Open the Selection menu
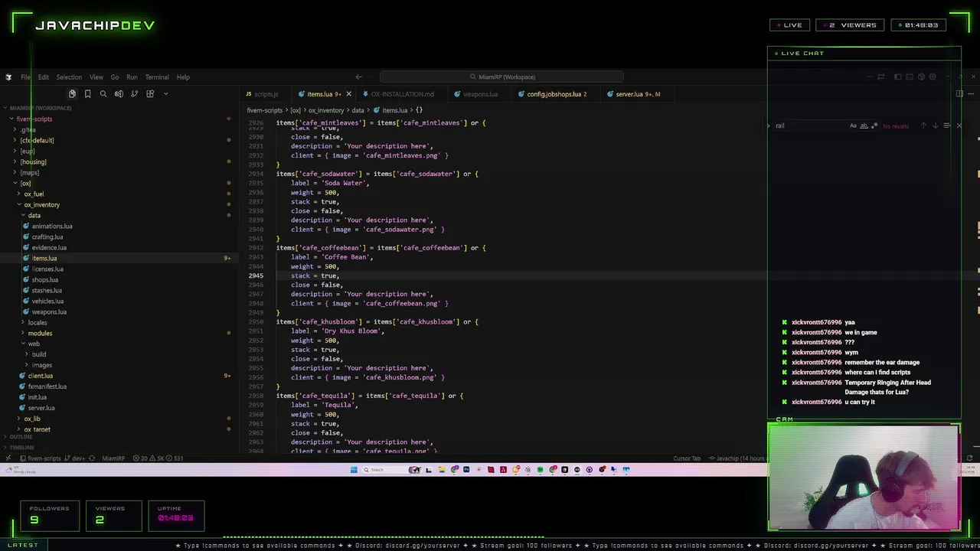Screen dimensions: 980x551 (69, 77)
